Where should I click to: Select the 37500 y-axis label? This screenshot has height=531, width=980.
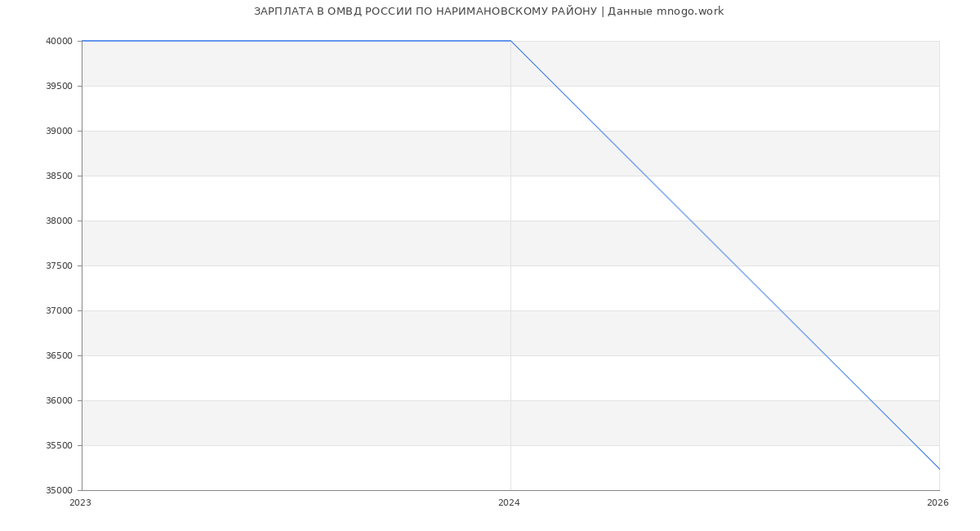click(x=60, y=266)
